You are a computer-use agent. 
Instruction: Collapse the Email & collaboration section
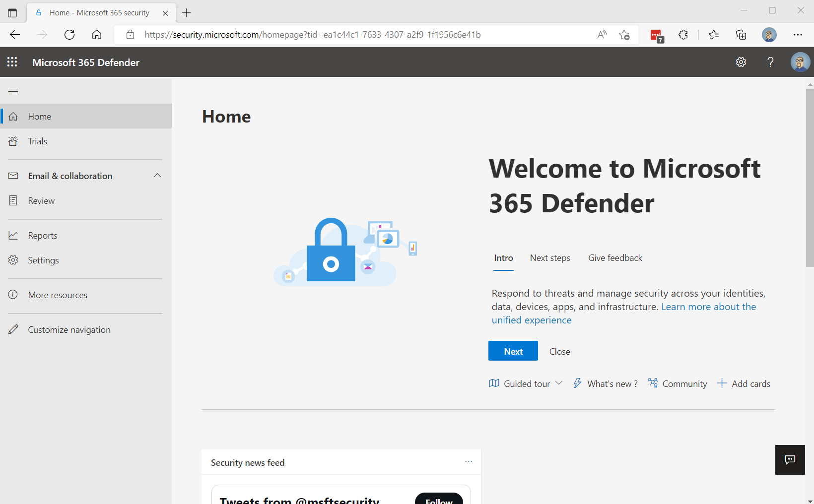157,176
